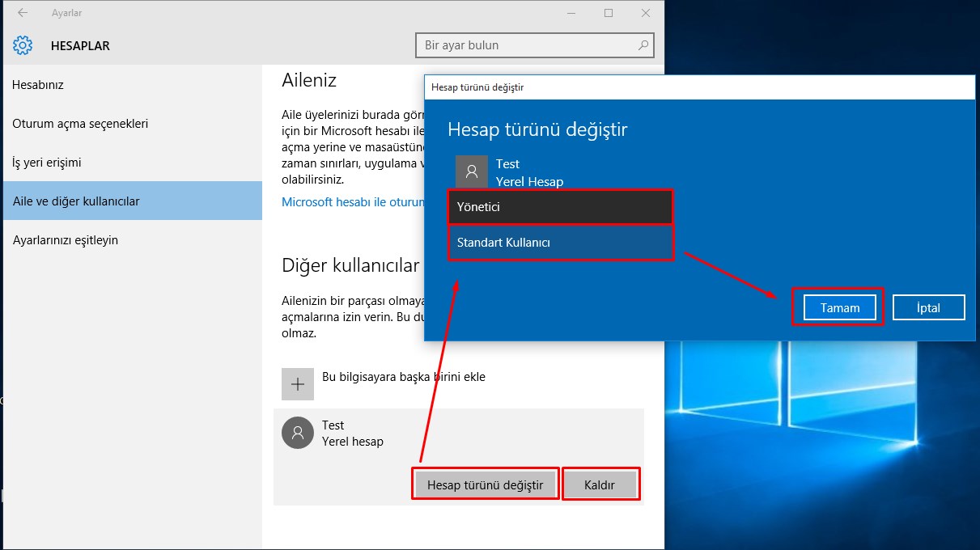Click the HESAPLAR settings gear icon
The image size is (980, 550).
(x=23, y=45)
